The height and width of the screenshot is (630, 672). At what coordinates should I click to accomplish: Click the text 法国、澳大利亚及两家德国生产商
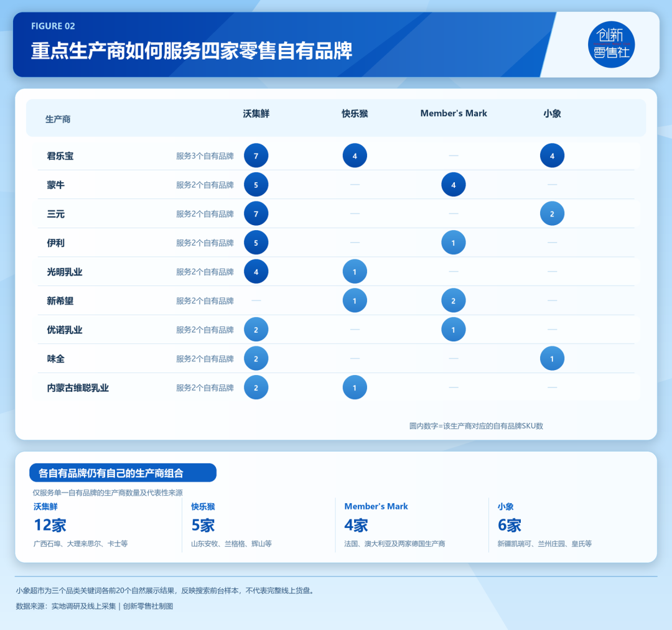pyautogui.click(x=394, y=544)
